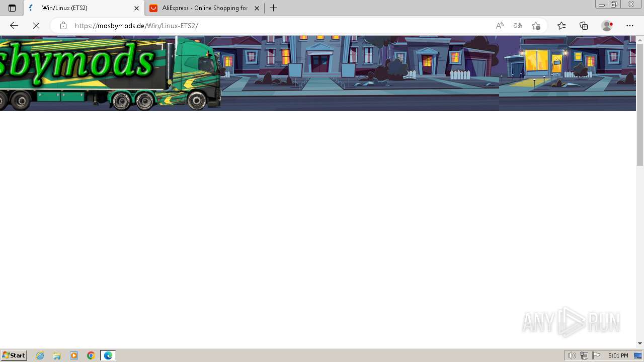Open the Action Center flag icon
Image resolution: width=644 pixels, height=362 pixels.
pyautogui.click(x=596, y=355)
